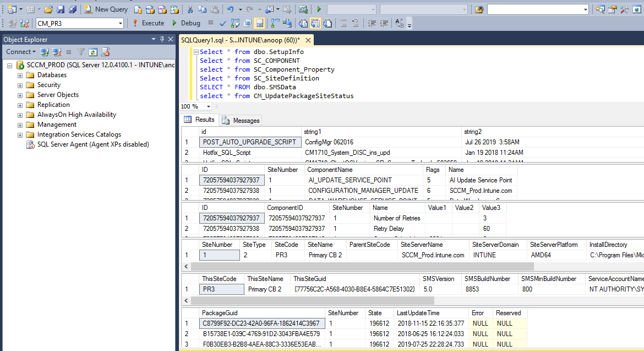Open Toolbox wrench icon

pos(624,9)
